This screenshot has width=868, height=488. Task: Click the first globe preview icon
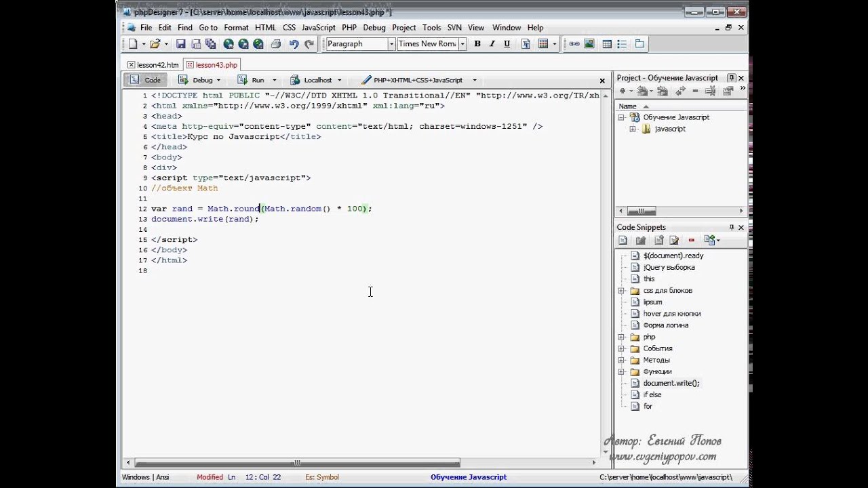(x=229, y=44)
